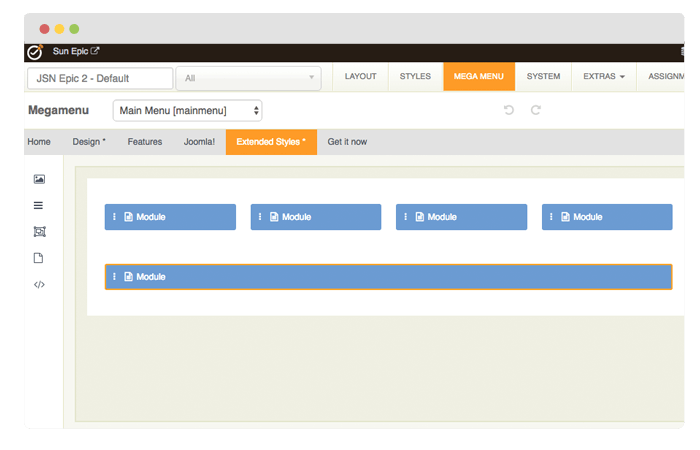
Task: Click the JSN Epic 2 - Default field
Action: click(x=100, y=78)
